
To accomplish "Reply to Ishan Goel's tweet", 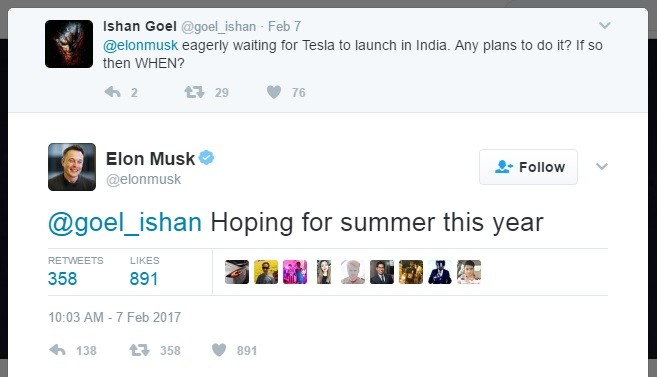I will click(x=112, y=92).
